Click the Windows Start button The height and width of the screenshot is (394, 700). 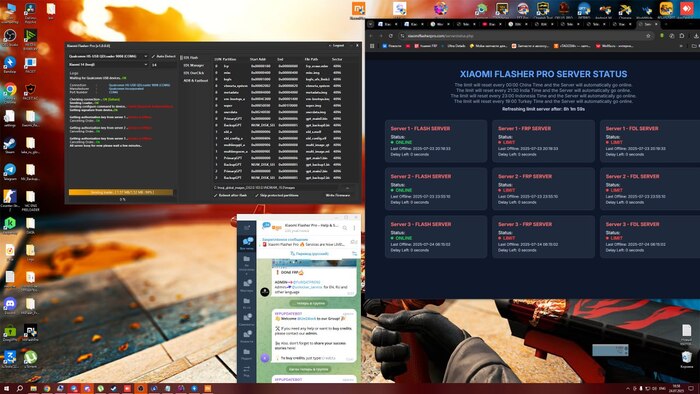[6, 389]
